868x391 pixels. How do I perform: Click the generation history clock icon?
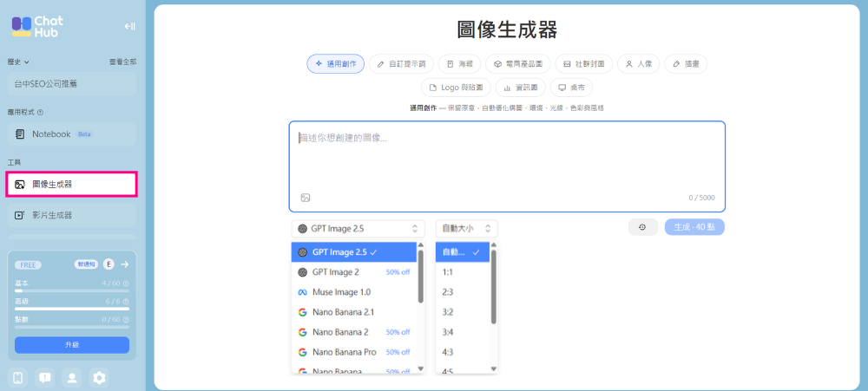tap(642, 227)
